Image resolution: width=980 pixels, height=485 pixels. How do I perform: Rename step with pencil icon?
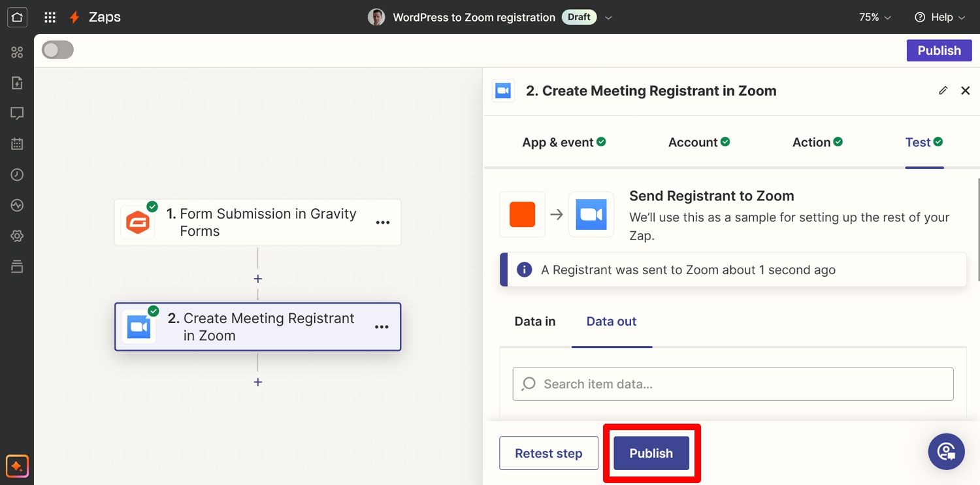point(943,91)
